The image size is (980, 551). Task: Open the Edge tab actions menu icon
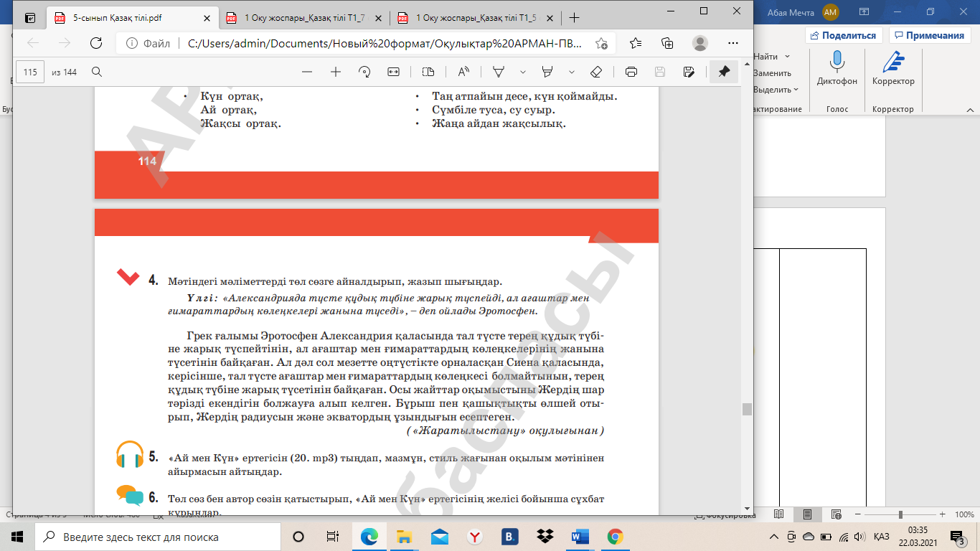coord(31,17)
